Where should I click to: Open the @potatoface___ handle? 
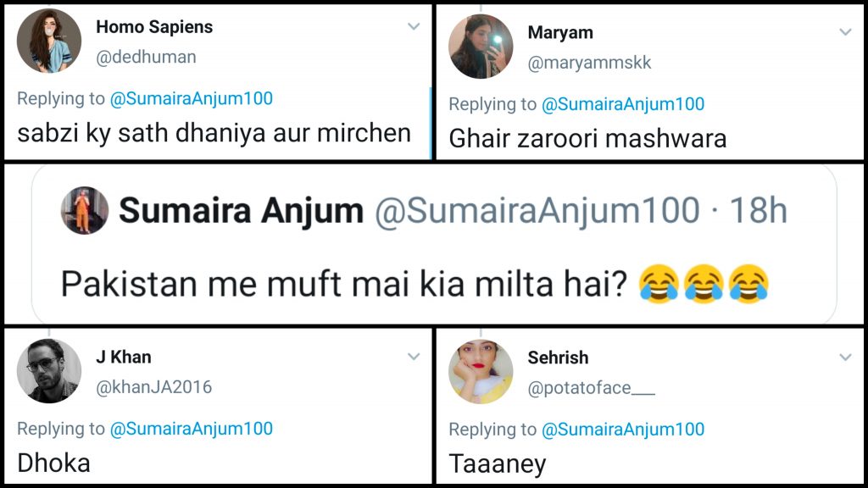[x=591, y=387]
